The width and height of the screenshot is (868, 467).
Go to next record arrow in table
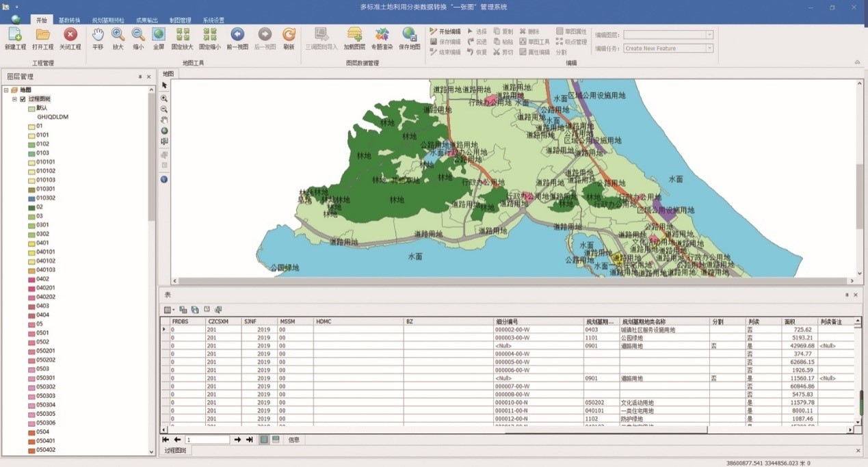[x=238, y=440]
